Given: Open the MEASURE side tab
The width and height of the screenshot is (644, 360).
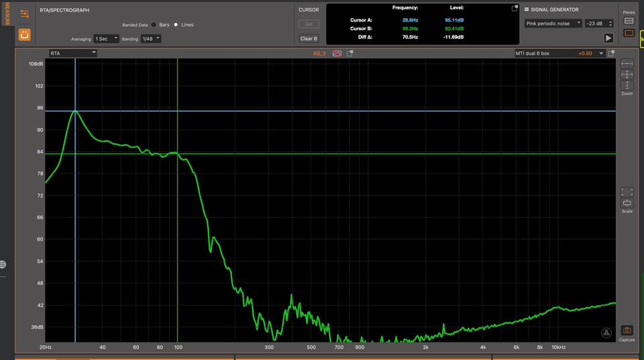Looking at the screenshot, I should pyautogui.click(x=7, y=13).
